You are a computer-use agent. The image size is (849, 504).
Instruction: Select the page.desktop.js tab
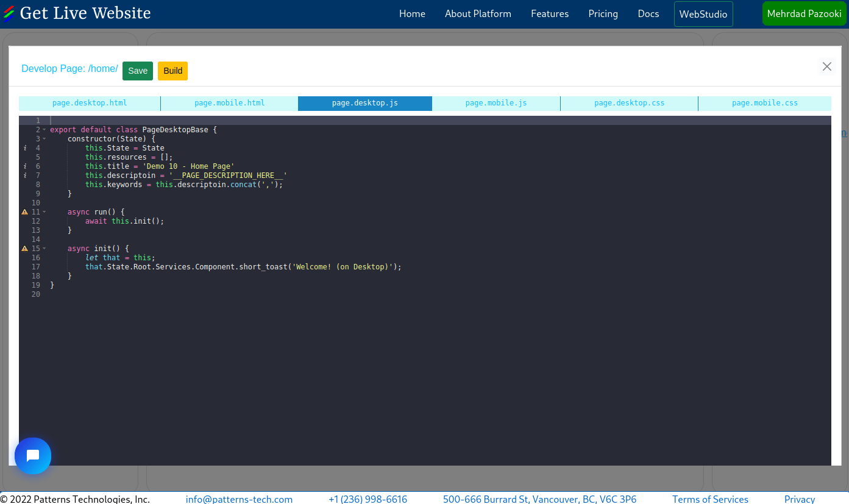365,103
